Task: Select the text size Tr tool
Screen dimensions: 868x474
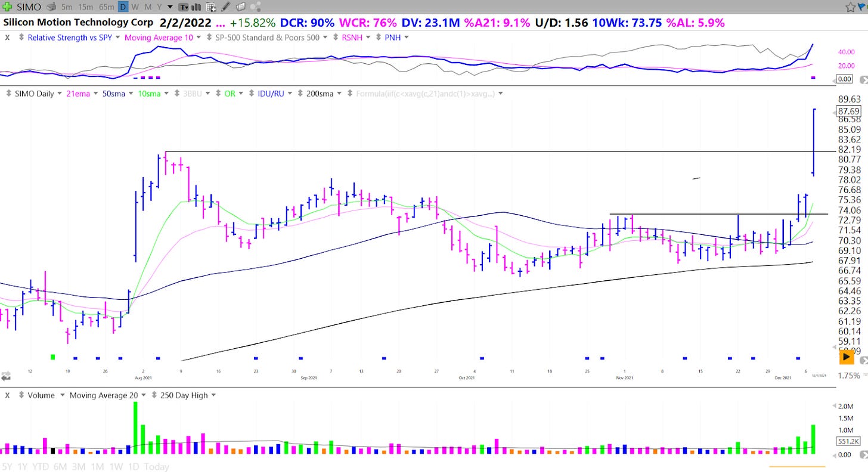Action: [x=184, y=7]
